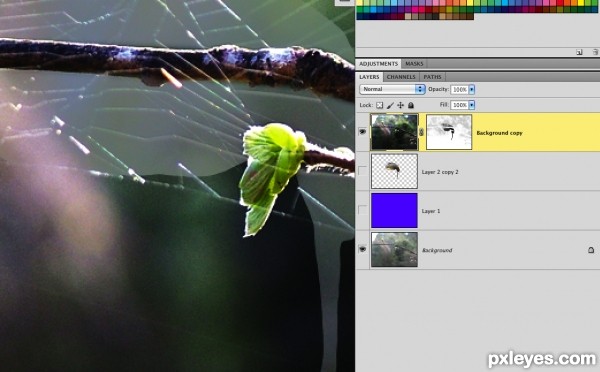
Task: Click the layer-mask link chain icon
Action: (421, 132)
